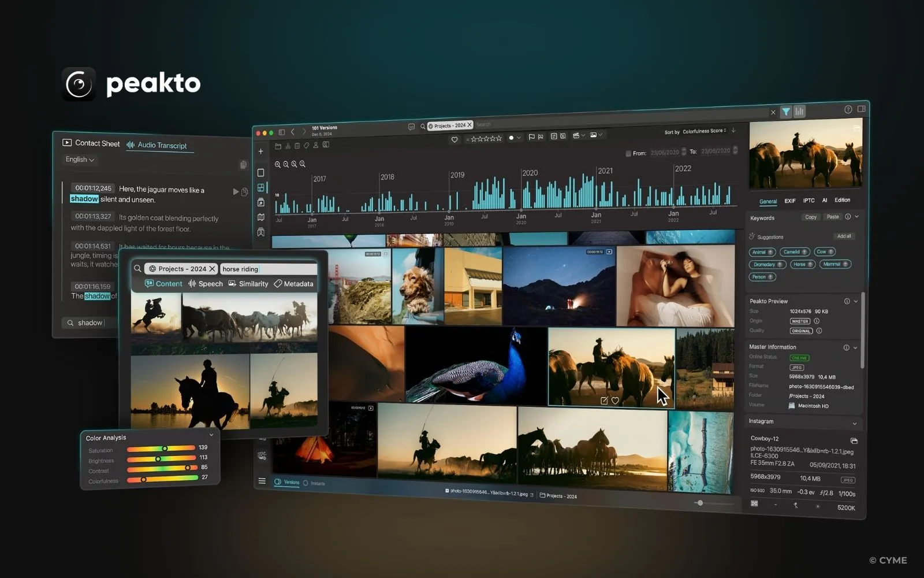Collapse the Master Information section
This screenshot has width=924, height=578.
tap(855, 347)
